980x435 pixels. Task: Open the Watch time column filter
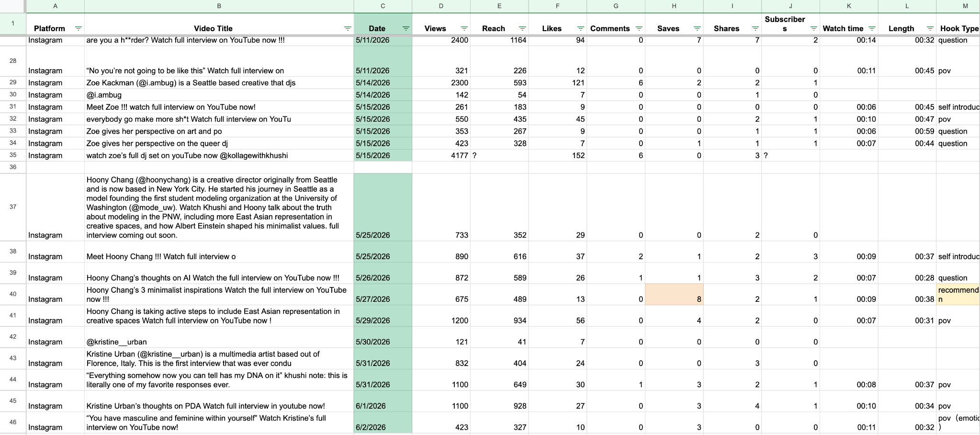pos(872,29)
